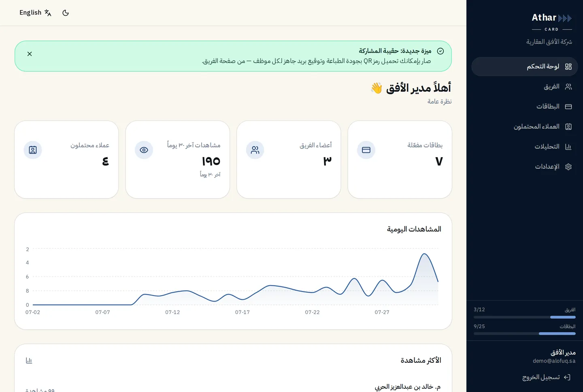Open the مشاهدات آخر ٣٠ يوماً stat card

pyautogui.click(x=178, y=160)
